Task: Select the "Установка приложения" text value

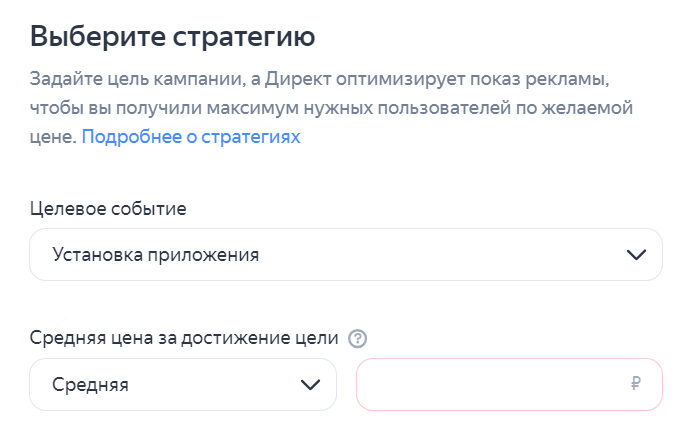Action: click(x=155, y=255)
